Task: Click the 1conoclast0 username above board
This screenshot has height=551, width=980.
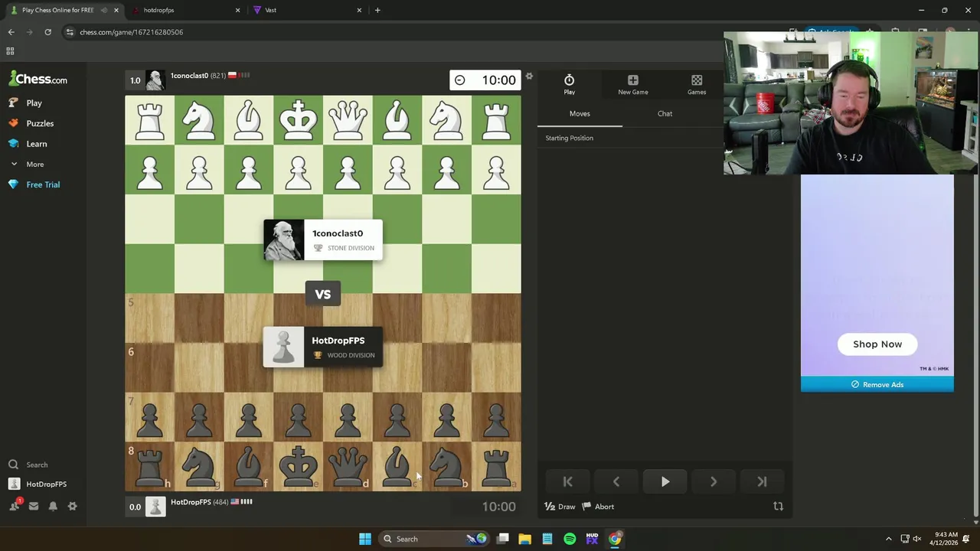Action: coord(189,76)
